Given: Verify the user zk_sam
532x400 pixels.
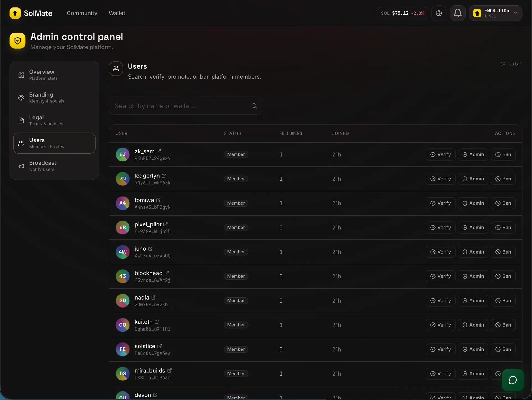Looking at the screenshot, I should 441,154.
